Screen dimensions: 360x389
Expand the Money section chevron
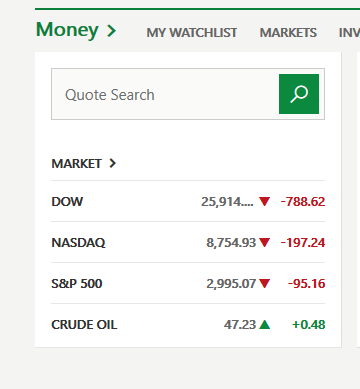(x=112, y=31)
